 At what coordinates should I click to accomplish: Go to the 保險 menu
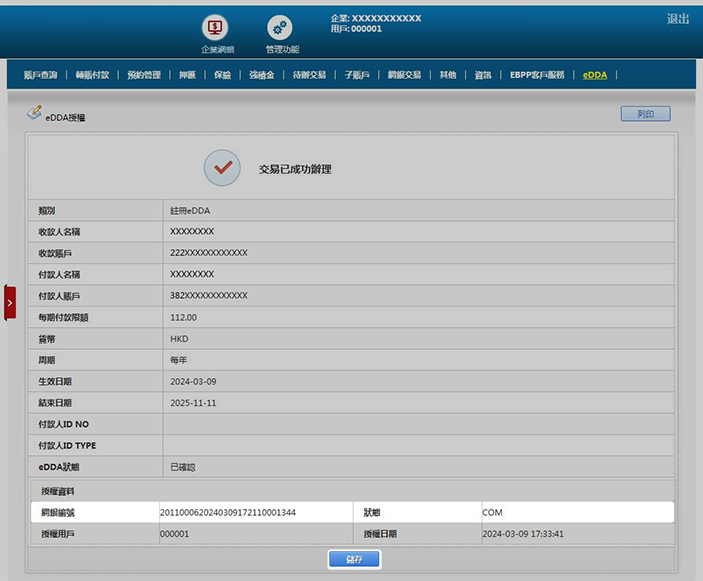click(x=222, y=75)
